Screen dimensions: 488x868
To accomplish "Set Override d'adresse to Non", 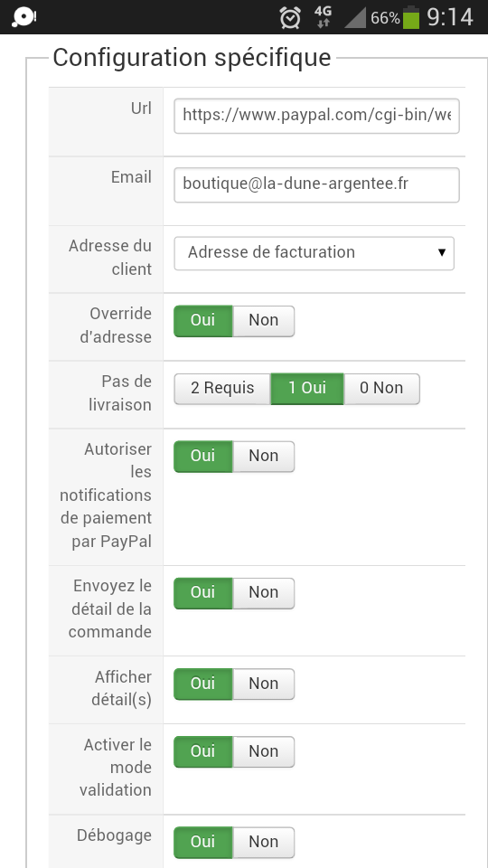I will pos(263,321).
